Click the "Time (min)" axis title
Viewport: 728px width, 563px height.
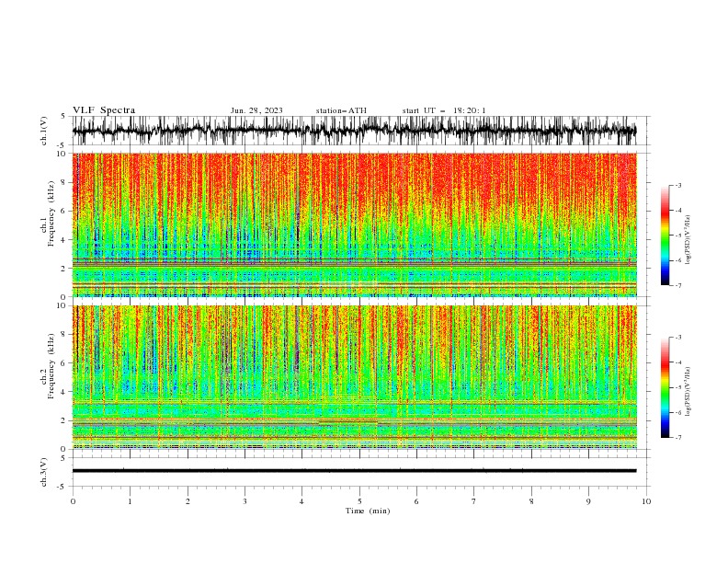[x=368, y=511]
